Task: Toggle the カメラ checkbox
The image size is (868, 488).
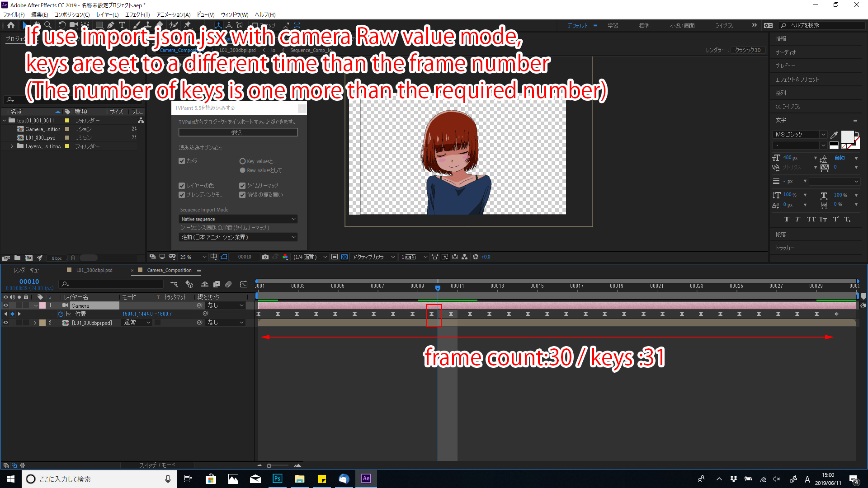Action: point(182,161)
